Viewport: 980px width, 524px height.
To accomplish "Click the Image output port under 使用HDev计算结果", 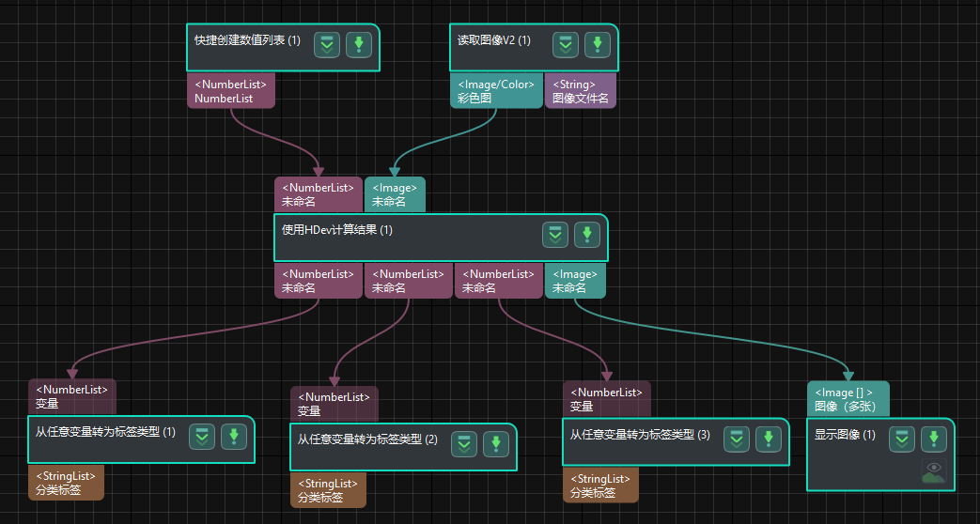I will 575,281.
